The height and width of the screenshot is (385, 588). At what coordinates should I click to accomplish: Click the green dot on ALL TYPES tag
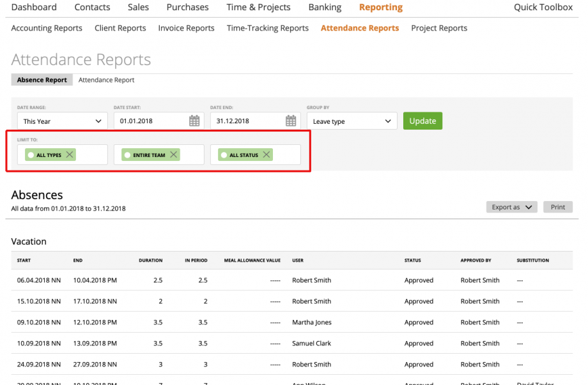[x=30, y=155]
